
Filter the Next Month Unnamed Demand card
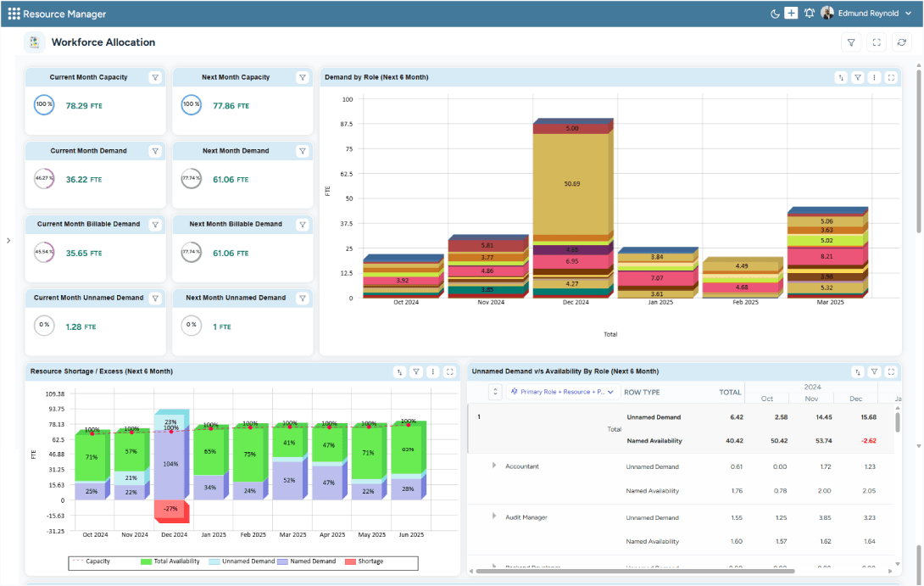303,299
